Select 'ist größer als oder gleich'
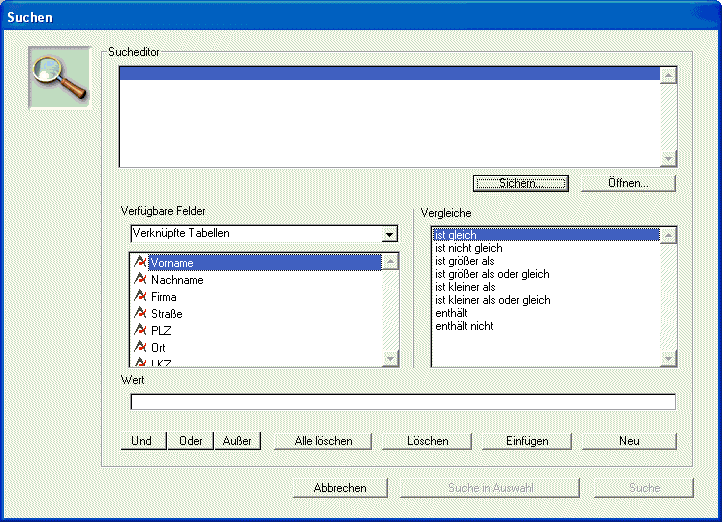This screenshot has width=722, height=522. 492,274
